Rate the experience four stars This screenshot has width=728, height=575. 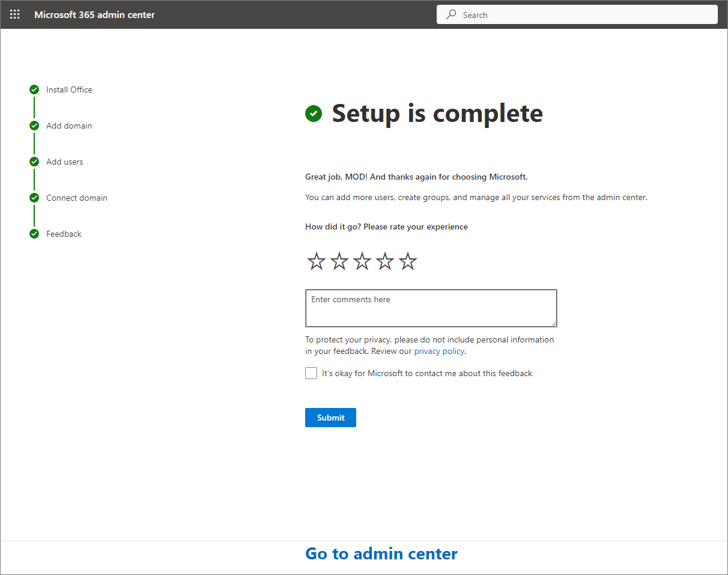click(x=385, y=261)
